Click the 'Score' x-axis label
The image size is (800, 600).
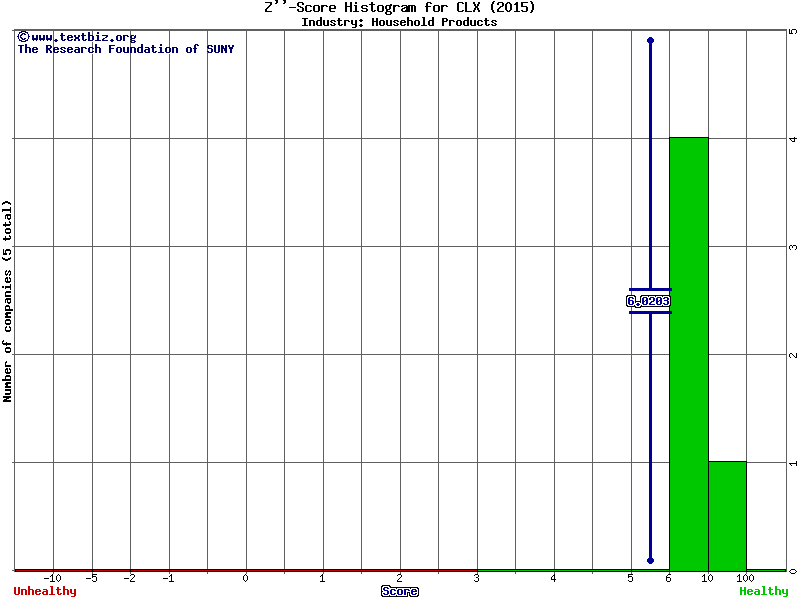point(399,591)
